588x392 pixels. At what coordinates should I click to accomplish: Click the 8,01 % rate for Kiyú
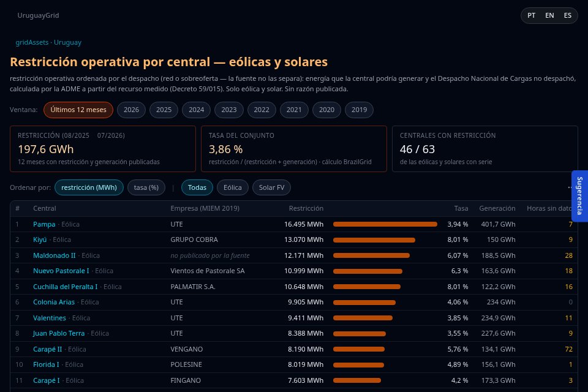point(458,239)
